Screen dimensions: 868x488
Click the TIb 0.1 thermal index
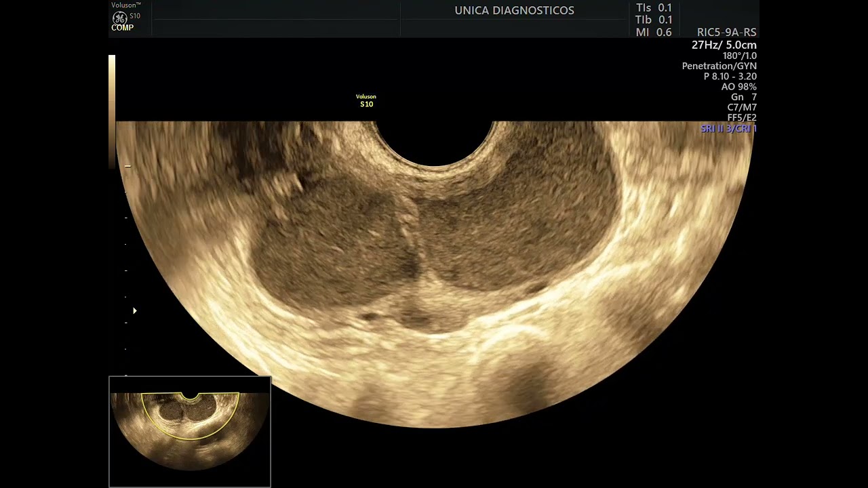pos(654,20)
